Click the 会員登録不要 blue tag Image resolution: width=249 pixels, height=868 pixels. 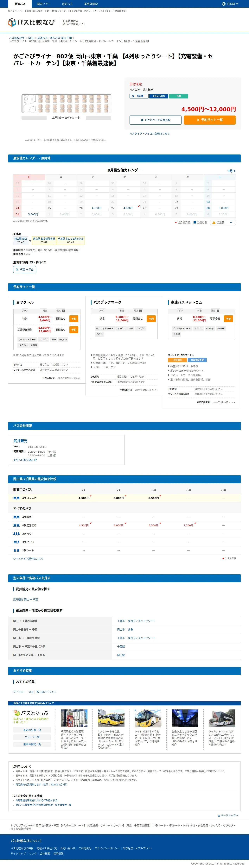(x=197, y=360)
